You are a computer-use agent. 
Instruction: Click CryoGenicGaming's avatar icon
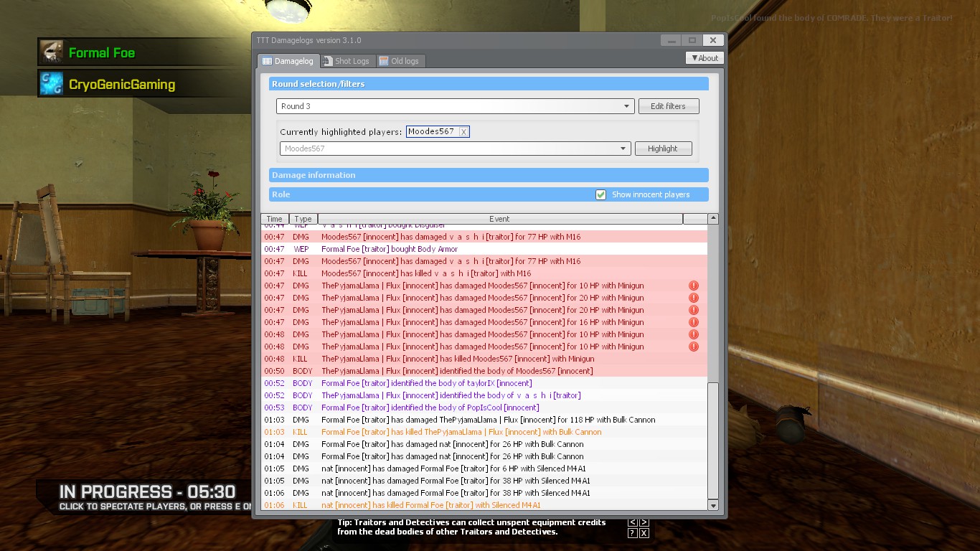point(52,84)
